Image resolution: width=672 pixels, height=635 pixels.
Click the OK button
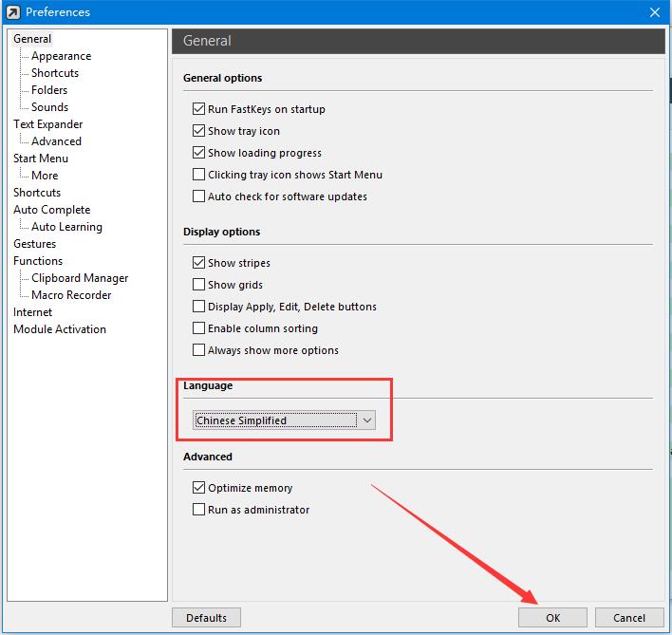(552, 618)
